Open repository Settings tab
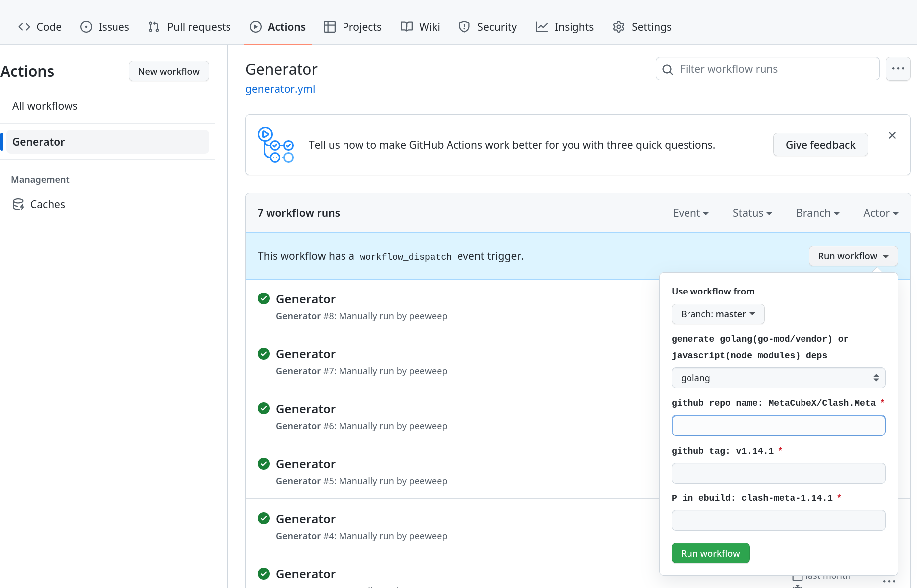This screenshot has height=588, width=917. click(x=642, y=27)
